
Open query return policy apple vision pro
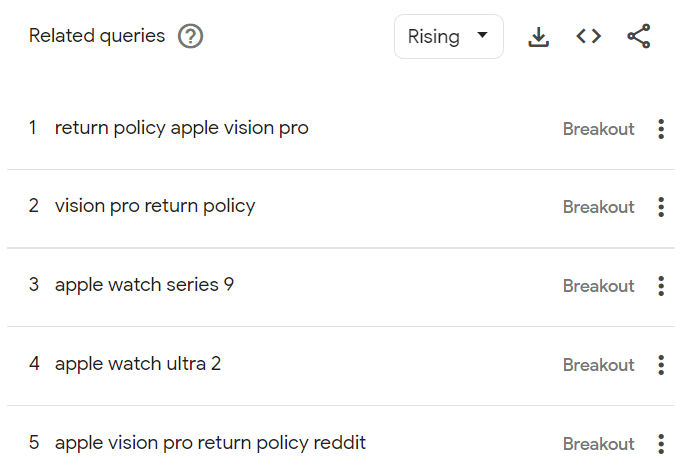point(181,128)
